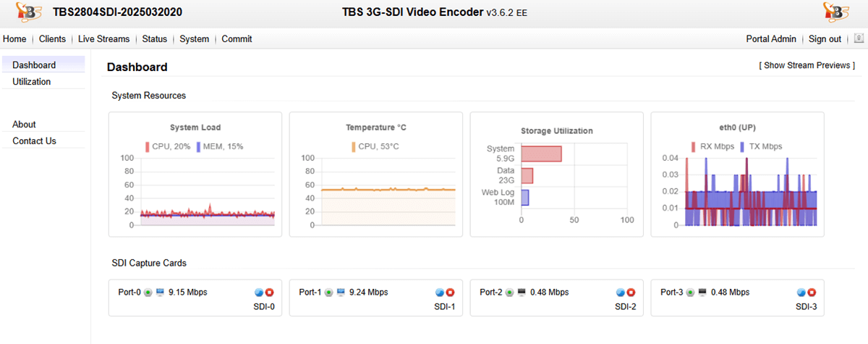Hide the RX Mbps series on eth0 chart
The width and height of the screenshot is (868, 344).
(712, 146)
